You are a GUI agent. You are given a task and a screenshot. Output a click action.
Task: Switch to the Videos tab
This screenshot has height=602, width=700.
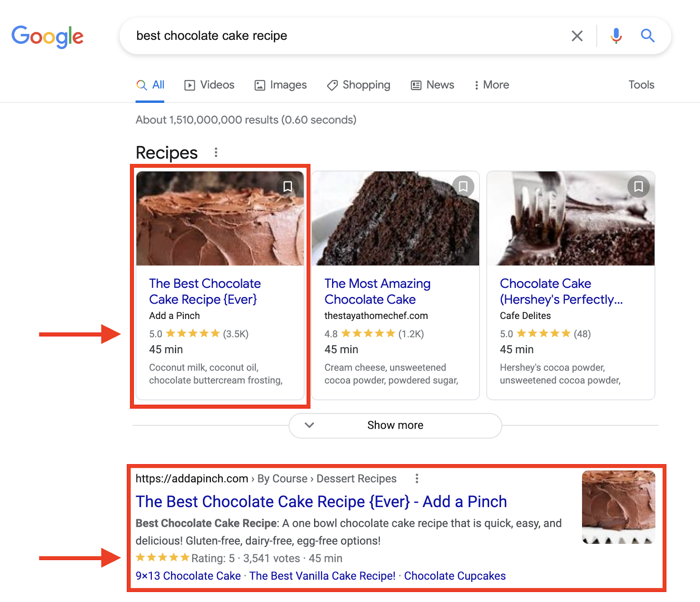[209, 85]
